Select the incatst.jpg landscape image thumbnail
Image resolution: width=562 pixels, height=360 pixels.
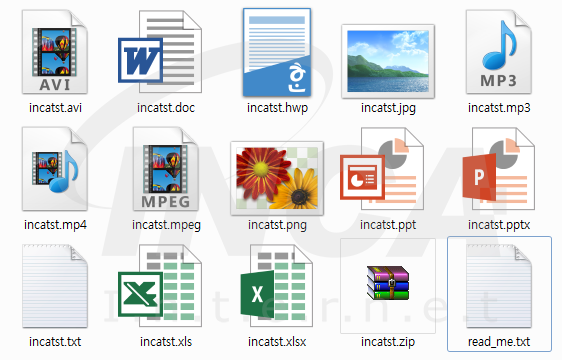pyautogui.click(x=388, y=61)
